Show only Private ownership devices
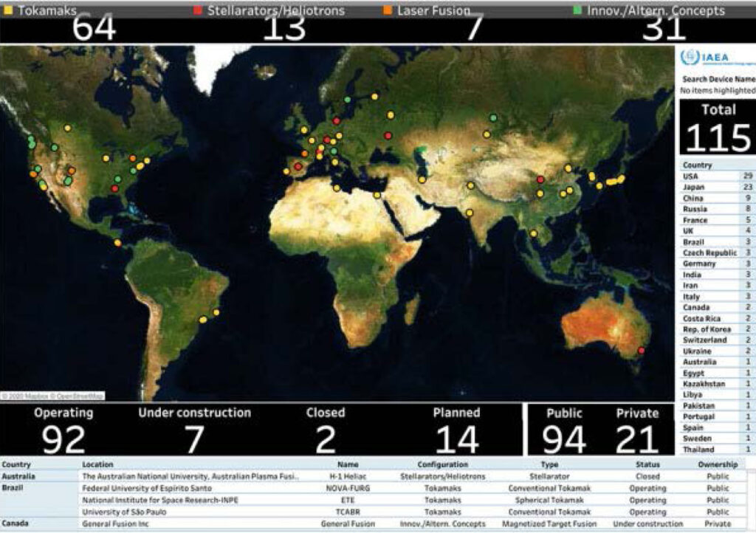The image size is (756, 533). pos(637,430)
